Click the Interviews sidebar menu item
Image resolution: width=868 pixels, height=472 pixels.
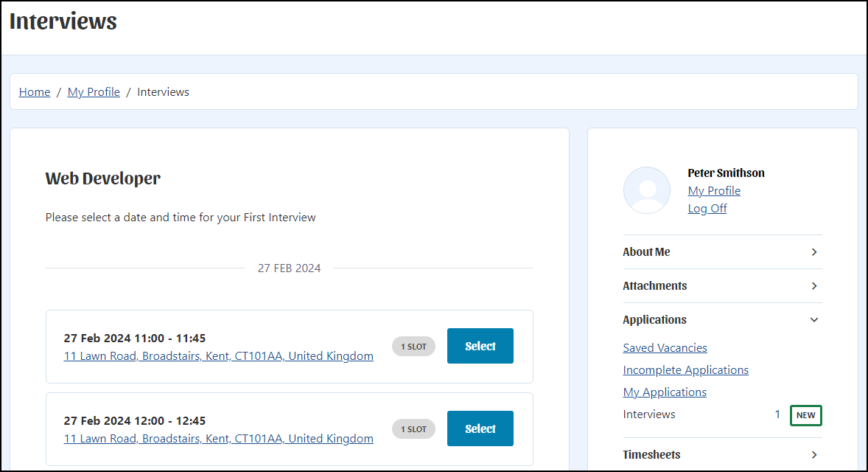[x=648, y=414]
